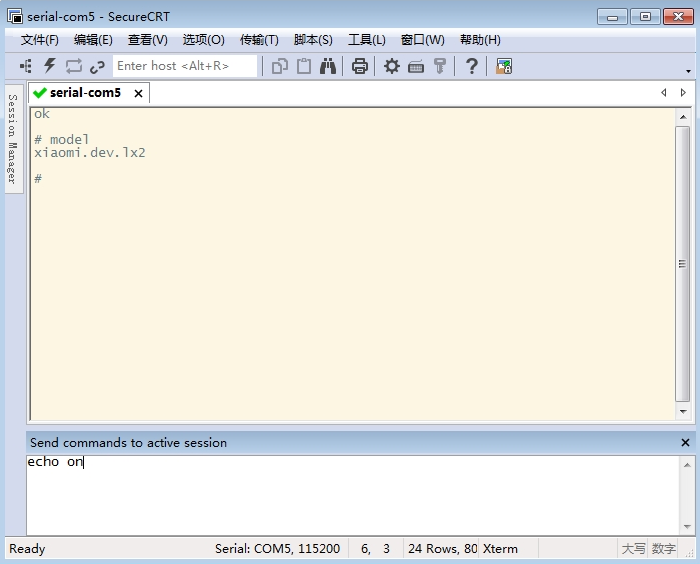Click the Disconnect chain-link icon
Viewport: 700px width, 564px height.
[x=97, y=67]
